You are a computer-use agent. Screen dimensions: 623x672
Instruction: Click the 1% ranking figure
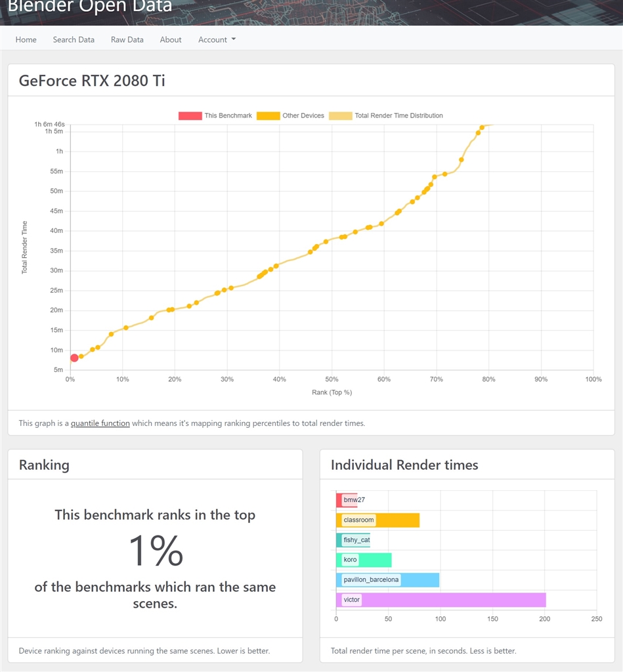point(156,551)
